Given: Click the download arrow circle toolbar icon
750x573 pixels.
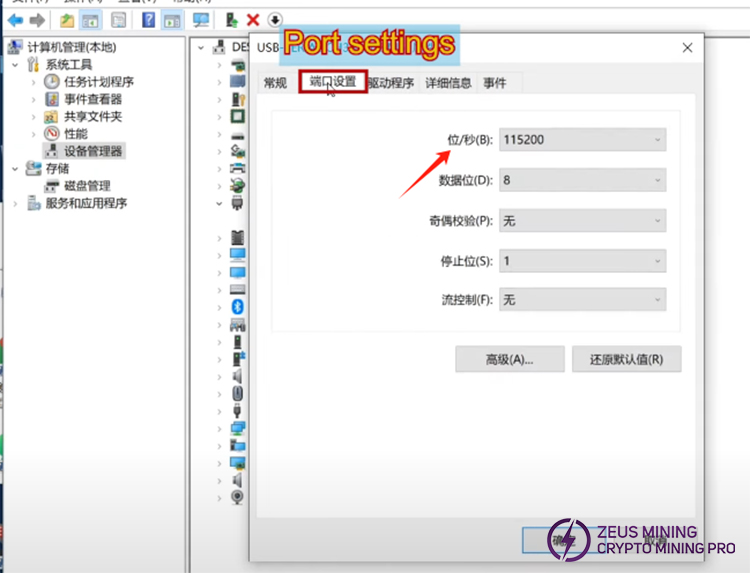Looking at the screenshot, I should (275, 20).
